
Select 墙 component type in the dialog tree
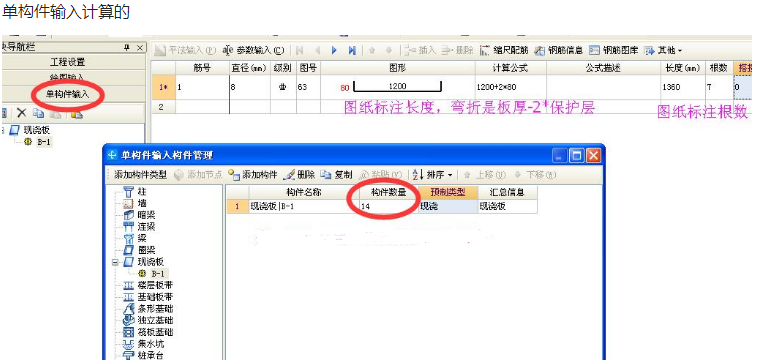[136, 203]
